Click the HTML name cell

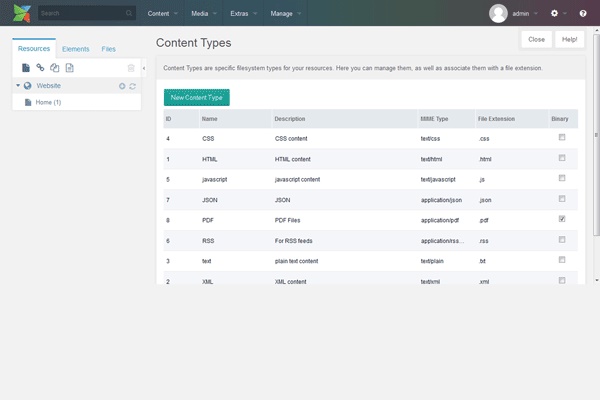click(210, 159)
